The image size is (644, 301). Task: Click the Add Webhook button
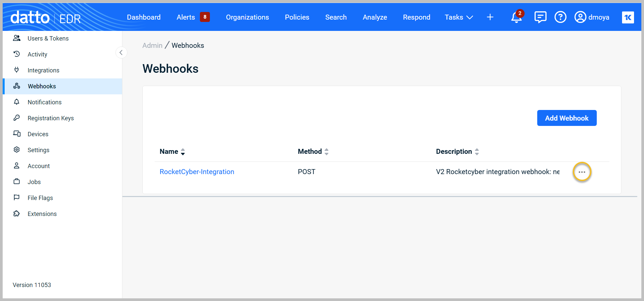[566, 118]
